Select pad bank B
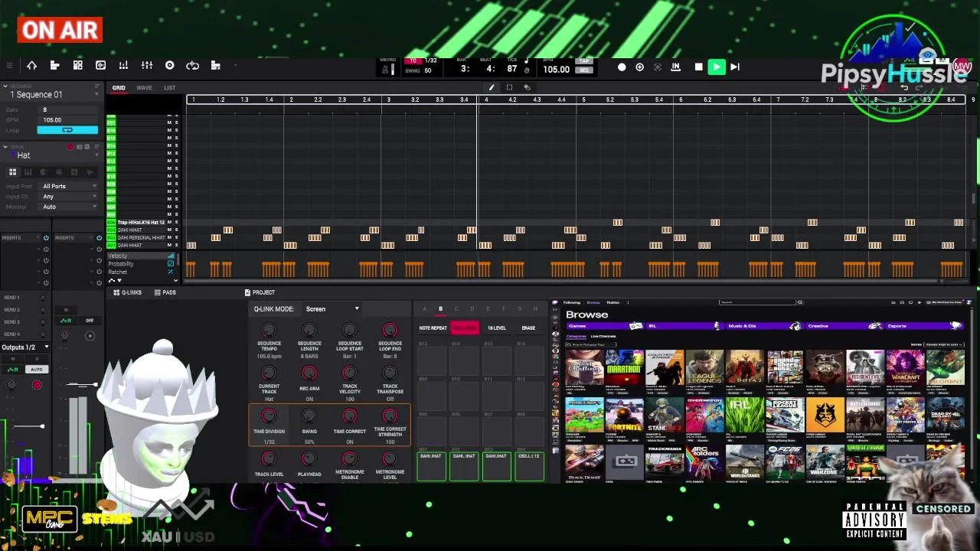The image size is (980, 551). point(440,309)
